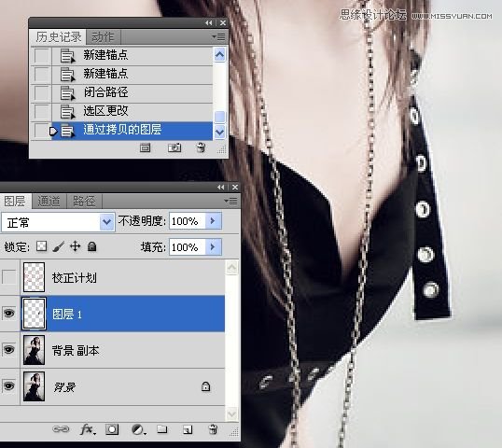
Task: Switch to the 通道 tab
Action: [x=49, y=201]
